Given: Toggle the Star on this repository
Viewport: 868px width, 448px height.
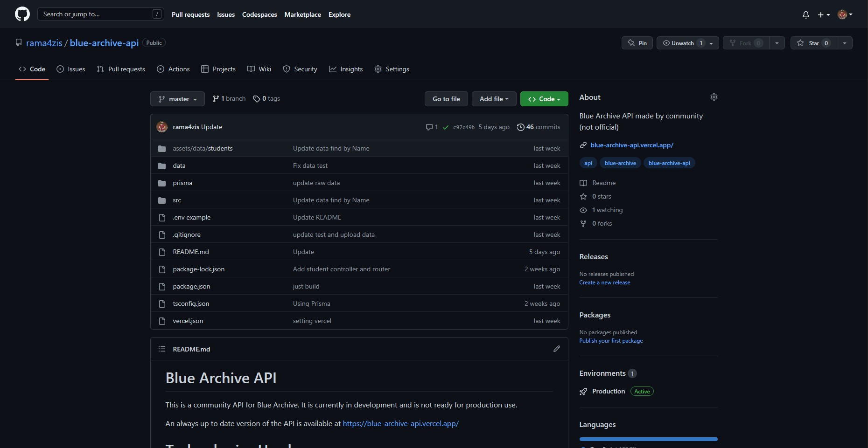Looking at the screenshot, I should tap(814, 43).
